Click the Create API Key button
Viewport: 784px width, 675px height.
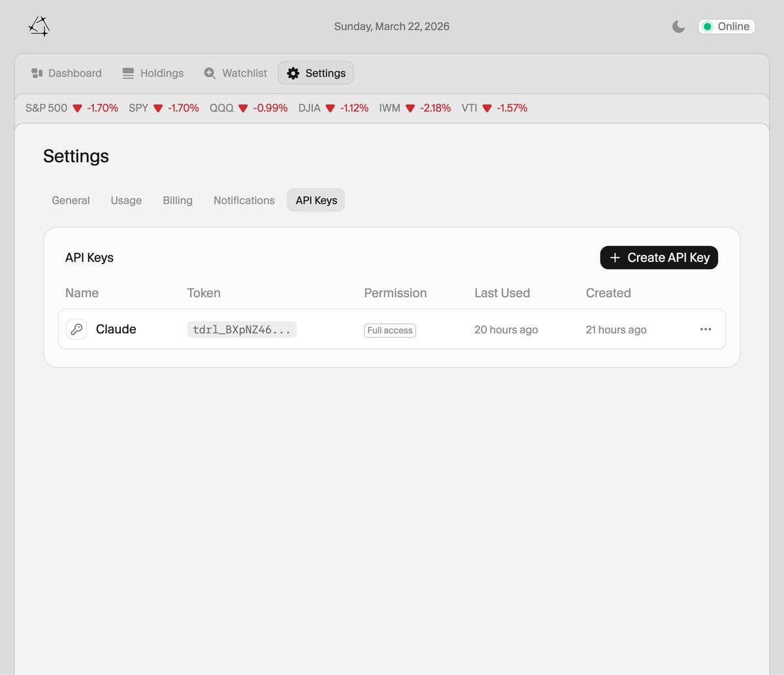pos(659,257)
